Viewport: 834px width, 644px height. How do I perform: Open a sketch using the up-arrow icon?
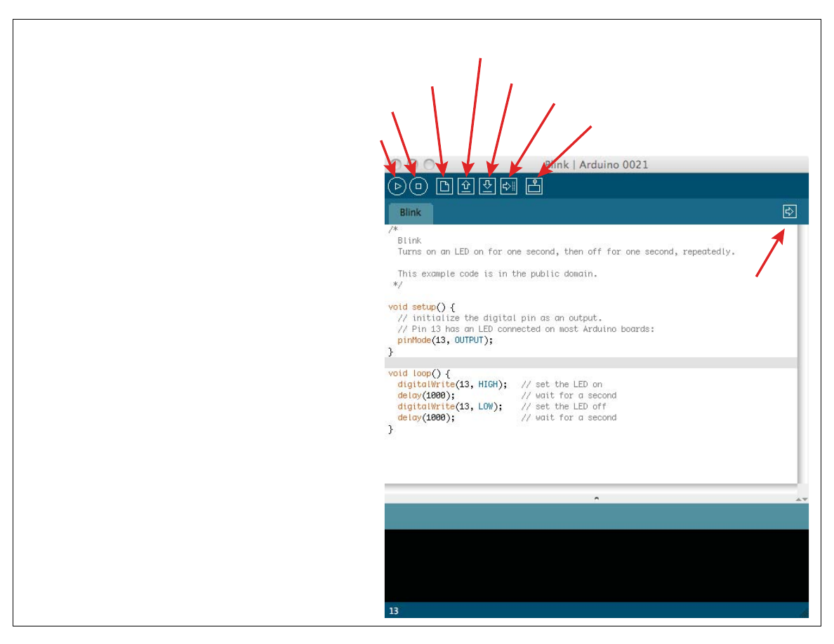465,187
